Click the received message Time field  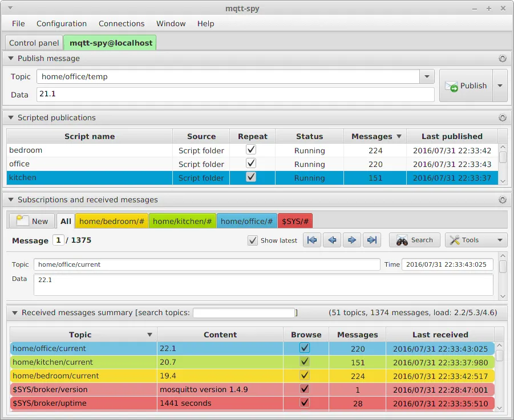[x=447, y=264]
